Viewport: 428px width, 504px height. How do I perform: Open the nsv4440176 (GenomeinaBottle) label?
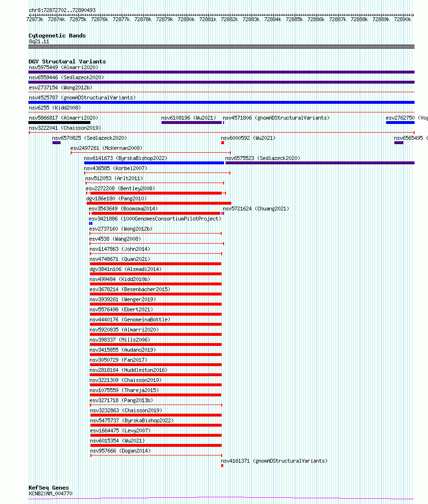coord(130,320)
